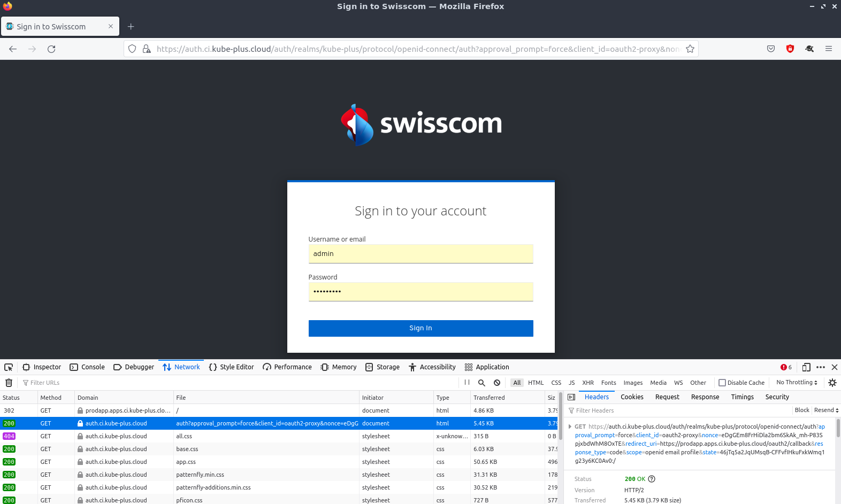Click the red error count badge
The image size is (841, 504).
click(x=786, y=367)
